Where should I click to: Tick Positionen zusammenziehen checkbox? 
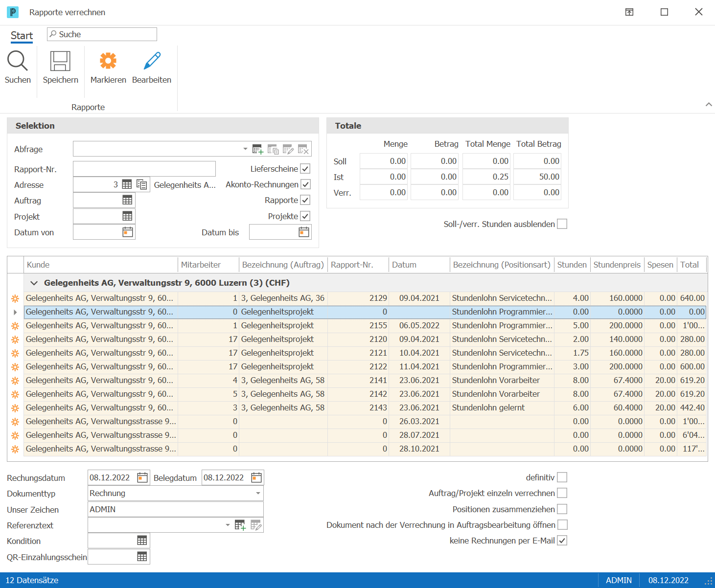[562, 509]
